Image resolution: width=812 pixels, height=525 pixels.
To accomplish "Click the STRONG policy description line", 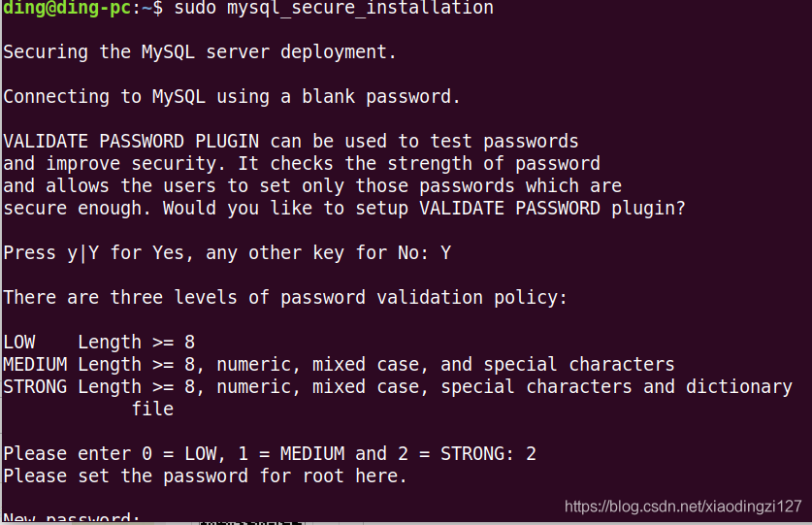I will point(398,387).
